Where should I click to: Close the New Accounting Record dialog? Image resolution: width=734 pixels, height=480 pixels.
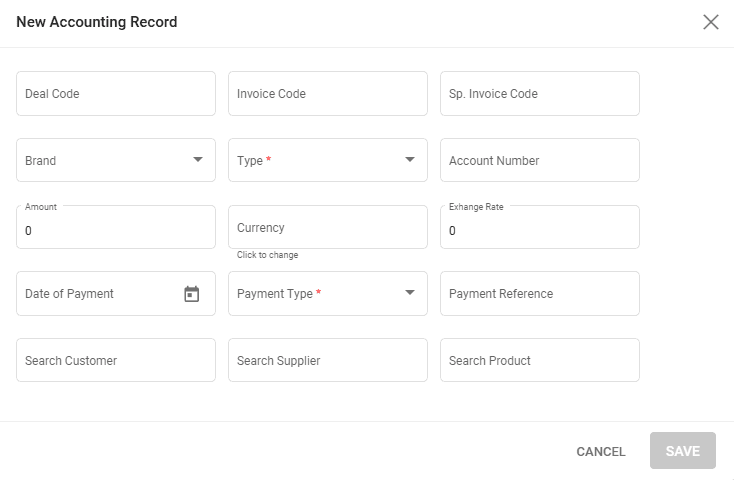[x=711, y=22]
